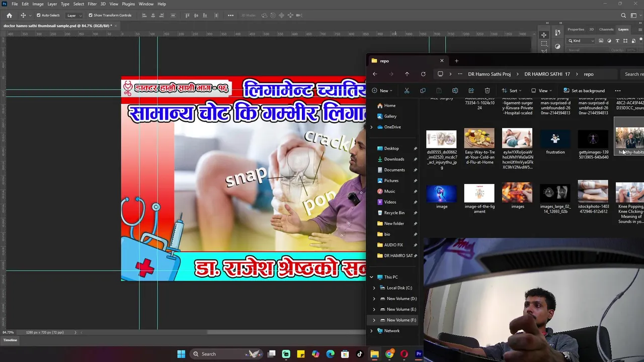Click the Photoshop Home icon in options bar
Screen dimensions: 644x362
(x=9, y=15)
